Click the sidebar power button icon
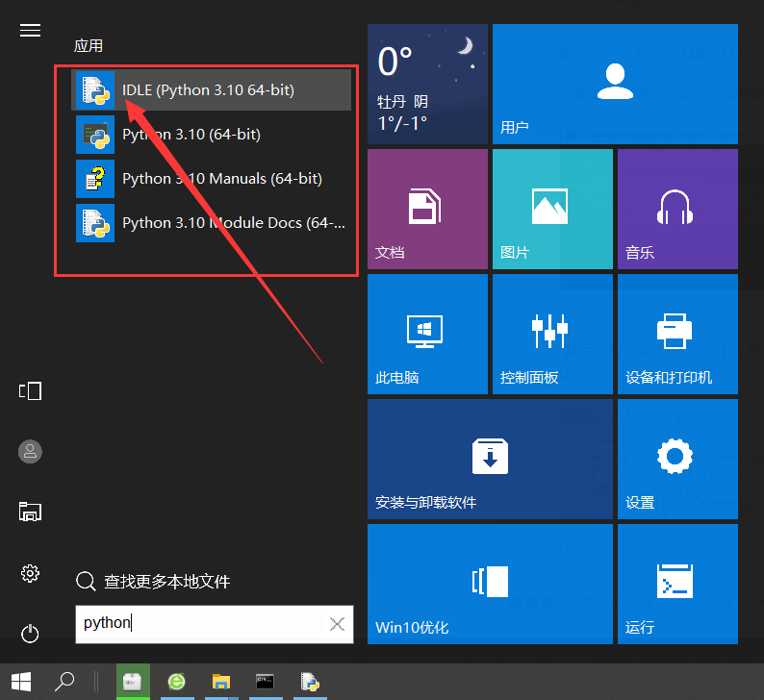 (30, 634)
